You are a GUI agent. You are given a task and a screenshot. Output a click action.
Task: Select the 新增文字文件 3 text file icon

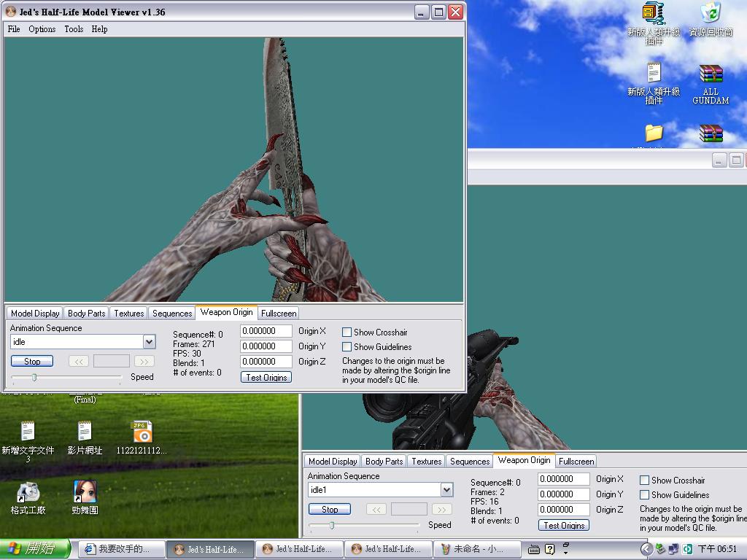[x=28, y=431]
